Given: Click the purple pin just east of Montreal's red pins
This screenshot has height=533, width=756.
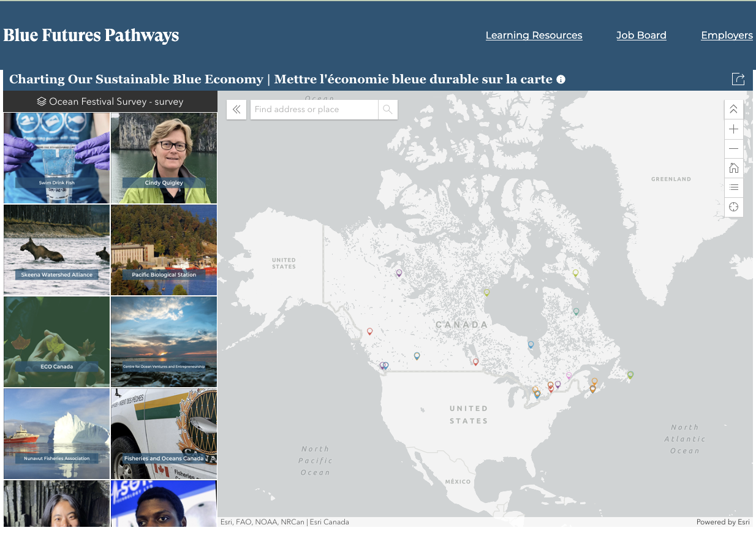Looking at the screenshot, I should tap(558, 385).
